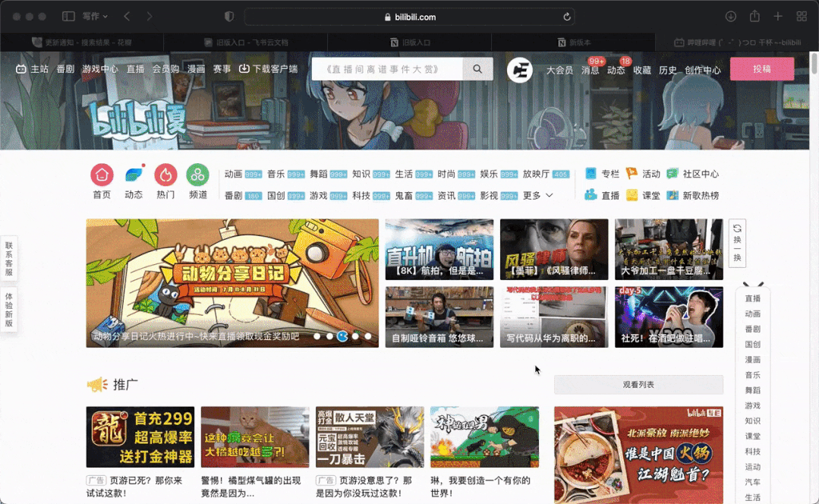Toggle the Safari sidebar
The image size is (819, 504).
point(68,17)
